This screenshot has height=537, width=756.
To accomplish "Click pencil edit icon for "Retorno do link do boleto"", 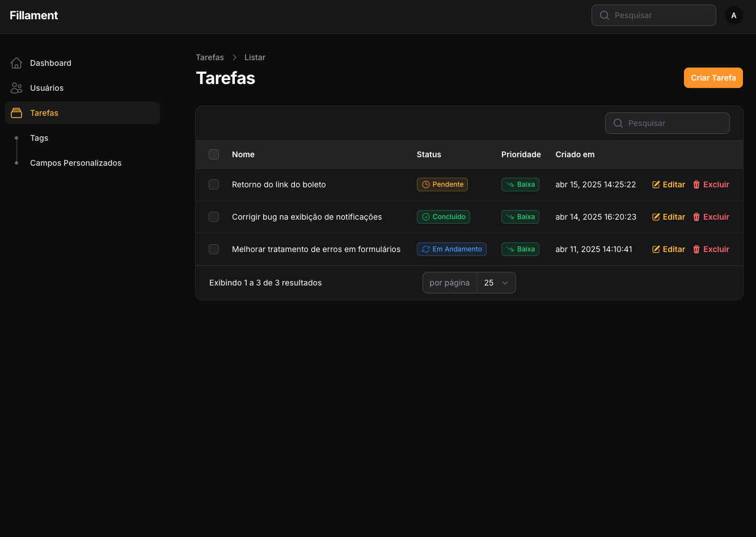I will point(656,184).
